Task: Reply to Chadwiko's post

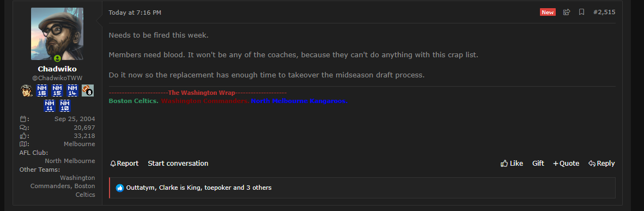Action: coord(602,163)
